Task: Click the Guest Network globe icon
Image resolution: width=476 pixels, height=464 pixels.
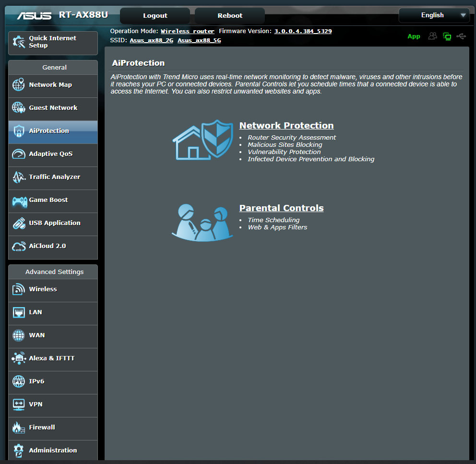Action: click(19, 107)
